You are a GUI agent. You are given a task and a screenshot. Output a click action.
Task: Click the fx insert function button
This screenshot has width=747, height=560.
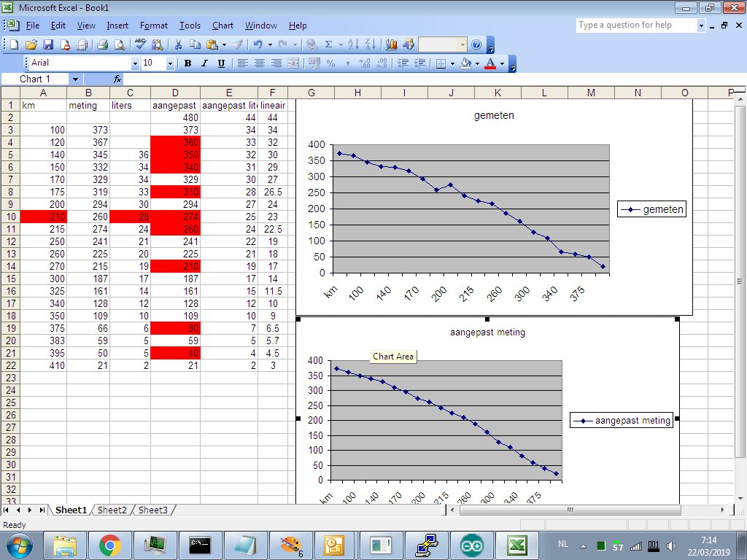117,79
